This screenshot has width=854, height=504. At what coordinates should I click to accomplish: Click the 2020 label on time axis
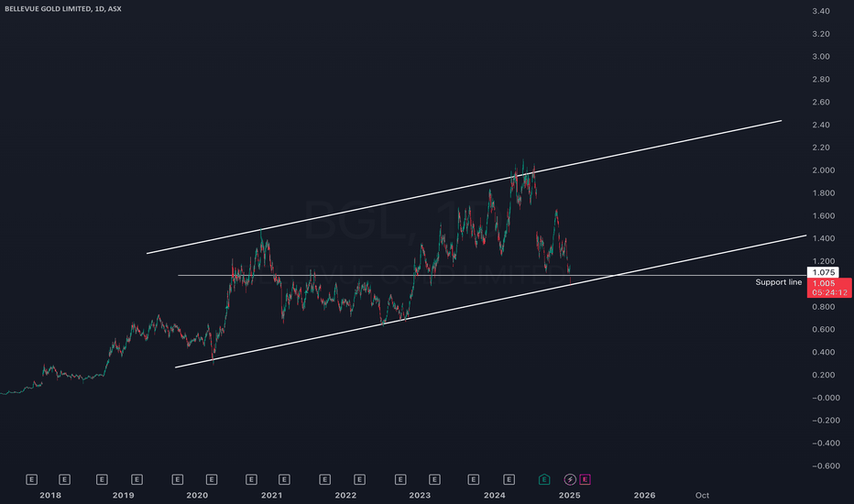coord(197,495)
